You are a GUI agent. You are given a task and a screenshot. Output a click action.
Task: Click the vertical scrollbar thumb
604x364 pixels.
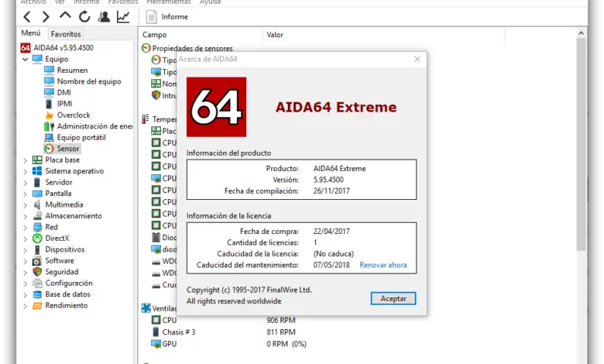point(582,145)
